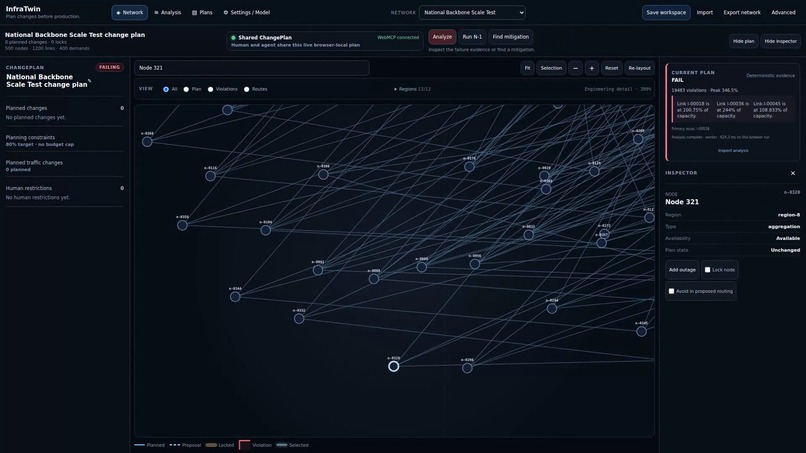Click the Proposal dashed legend marker
The height and width of the screenshot is (453, 806).
[175, 445]
